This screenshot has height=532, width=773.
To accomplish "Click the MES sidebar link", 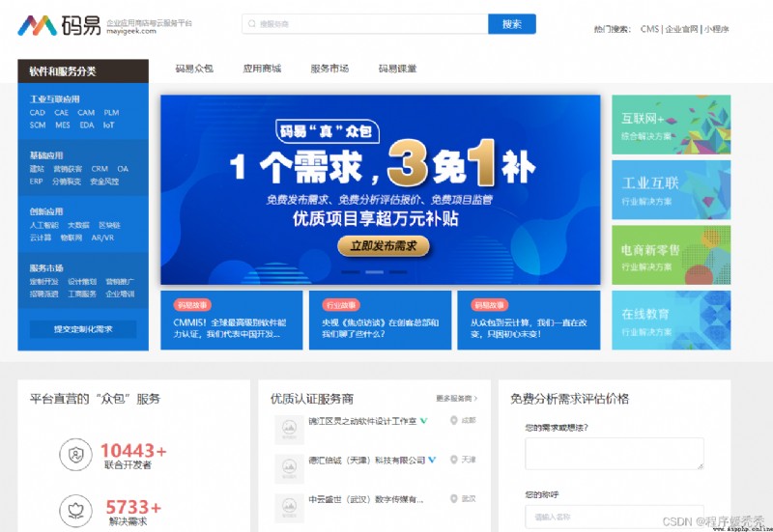I will pos(63,126).
